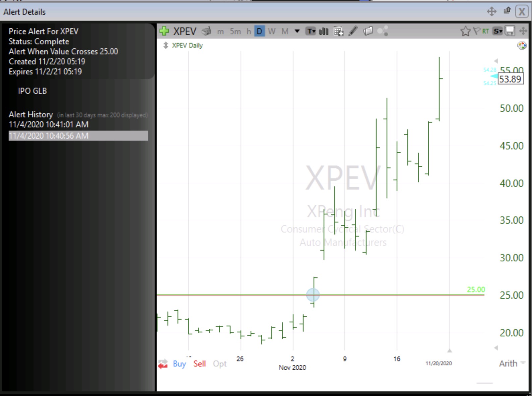The height and width of the screenshot is (396, 532).
Task: Select the pencil drawing tools icon
Action: point(353,31)
